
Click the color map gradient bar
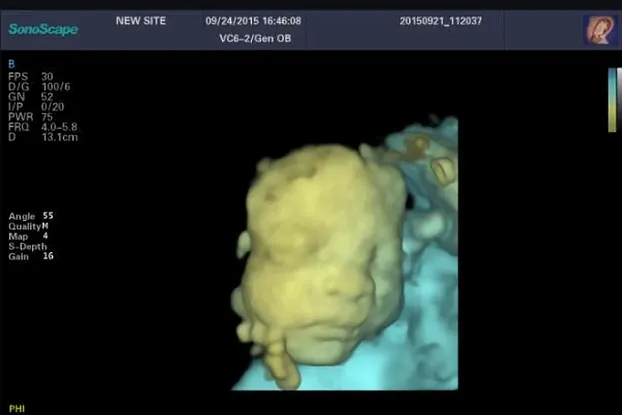click(x=612, y=100)
